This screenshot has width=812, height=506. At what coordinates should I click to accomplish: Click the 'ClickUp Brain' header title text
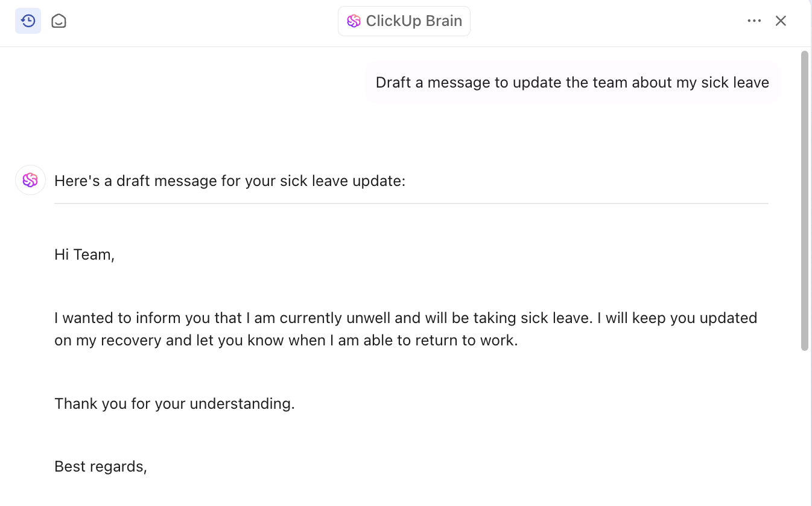coord(414,21)
